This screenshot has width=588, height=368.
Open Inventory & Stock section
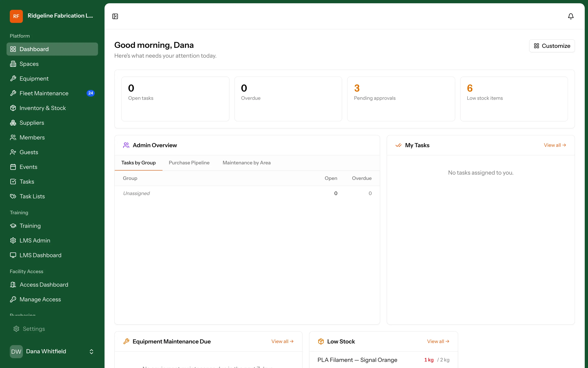[52, 108]
